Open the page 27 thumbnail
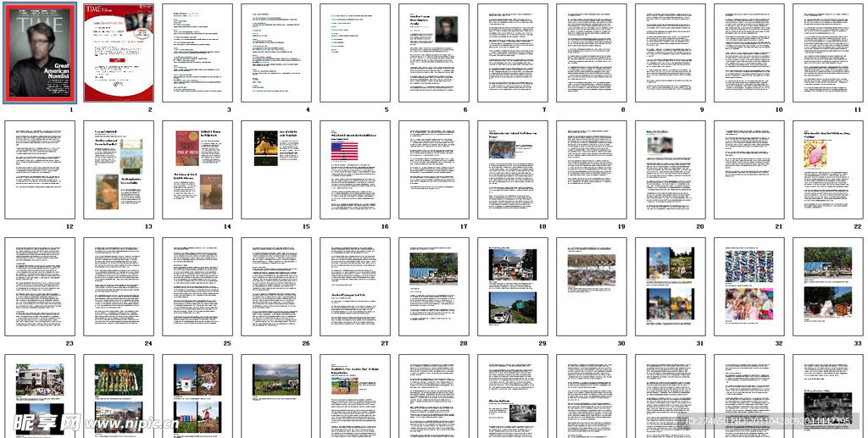 355,286
